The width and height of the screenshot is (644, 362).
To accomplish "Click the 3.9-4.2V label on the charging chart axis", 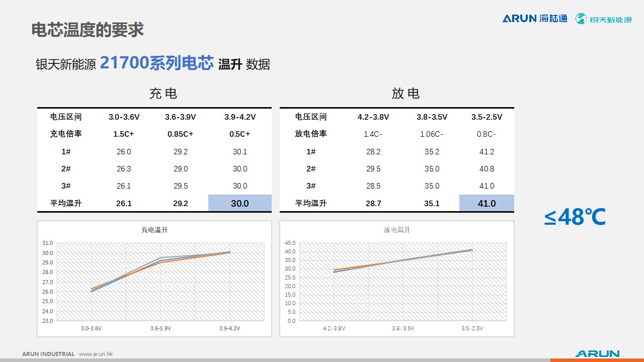I will (229, 328).
